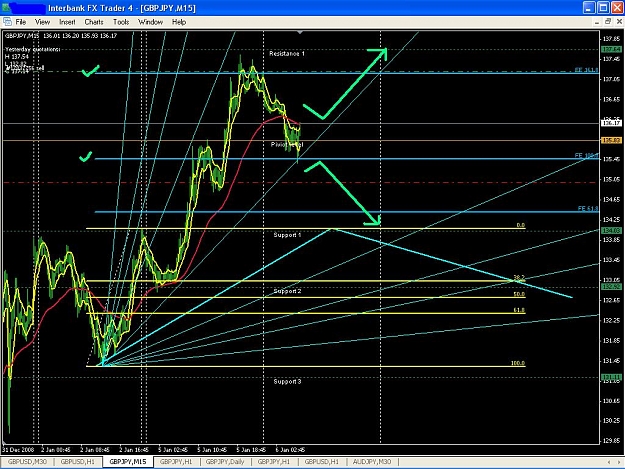The width and height of the screenshot is (625, 469).
Task: Switch to the AUDJPY,M30 chart tab
Action: [371, 461]
